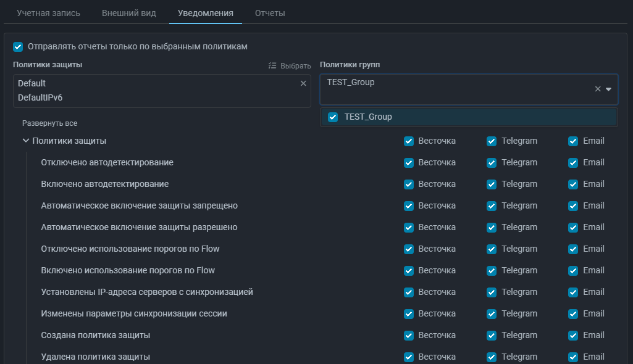Open the Внешний вид tab
The height and width of the screenshot is (364, 633).
click(128, 13)
